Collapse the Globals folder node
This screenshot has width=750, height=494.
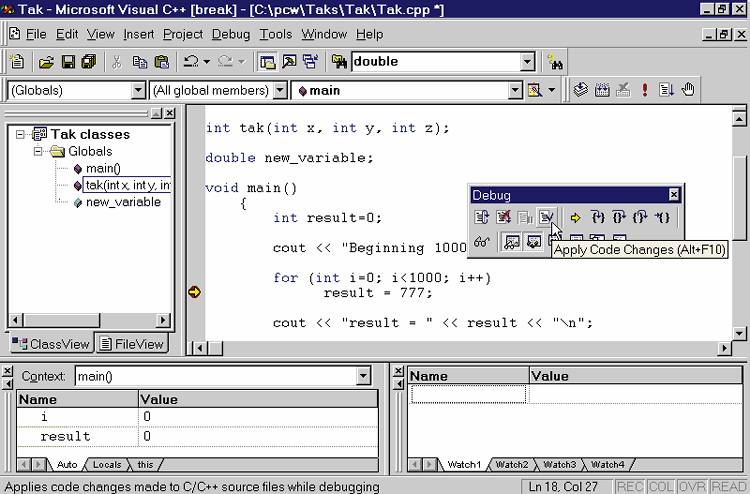coord(38,152)
